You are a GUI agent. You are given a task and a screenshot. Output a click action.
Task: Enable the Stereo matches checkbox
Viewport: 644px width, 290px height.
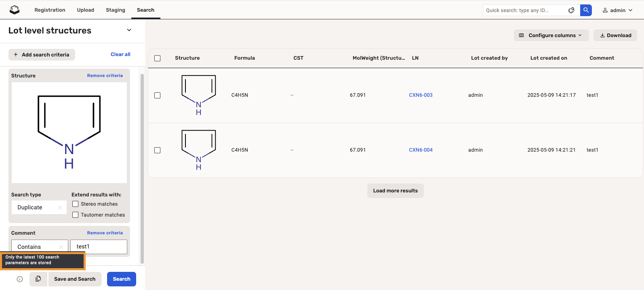point(76,204)
